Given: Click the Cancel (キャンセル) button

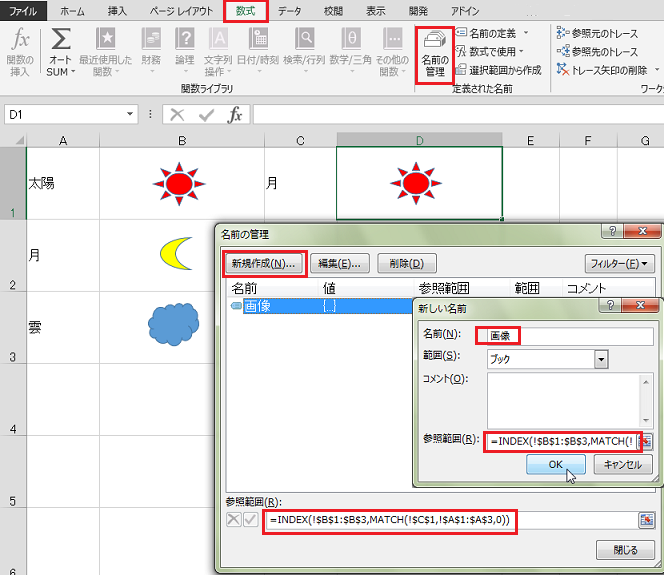Looking at the screenshot, I should coord(622,465).
